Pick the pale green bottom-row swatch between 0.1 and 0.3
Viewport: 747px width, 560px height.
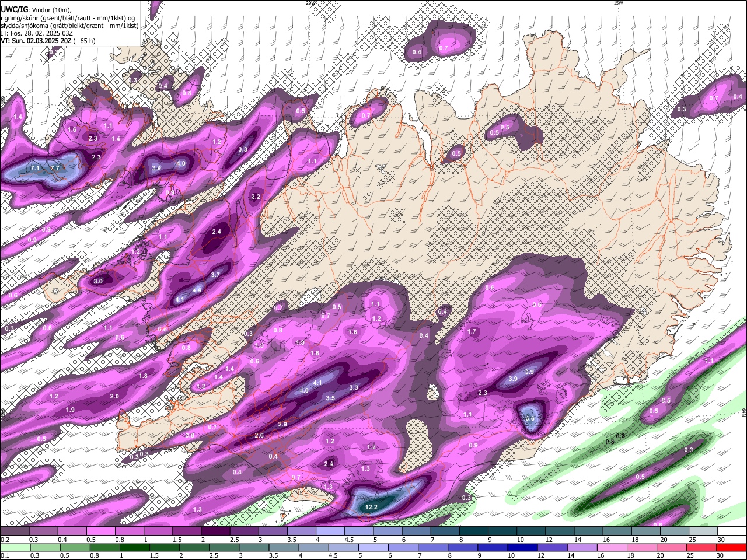pos(15,547)
